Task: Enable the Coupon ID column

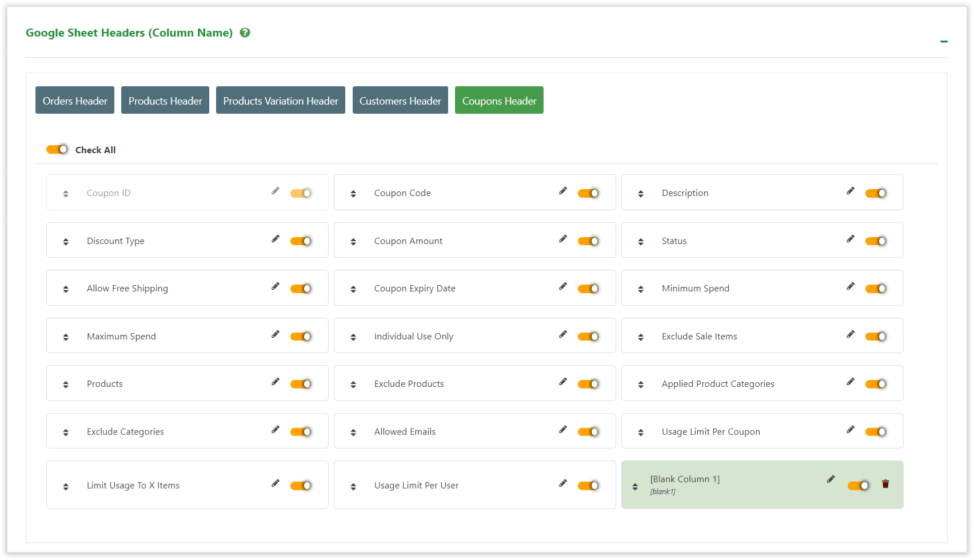Action: 301,193
